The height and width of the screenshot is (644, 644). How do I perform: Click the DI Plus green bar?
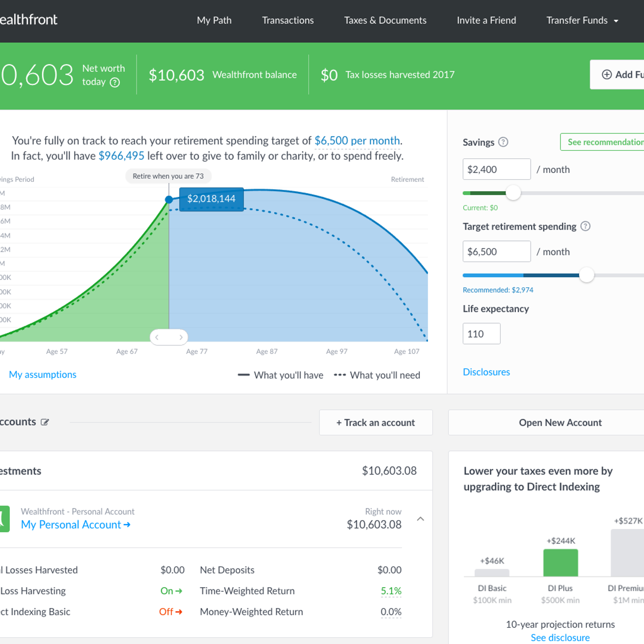[x=560, y=563]
